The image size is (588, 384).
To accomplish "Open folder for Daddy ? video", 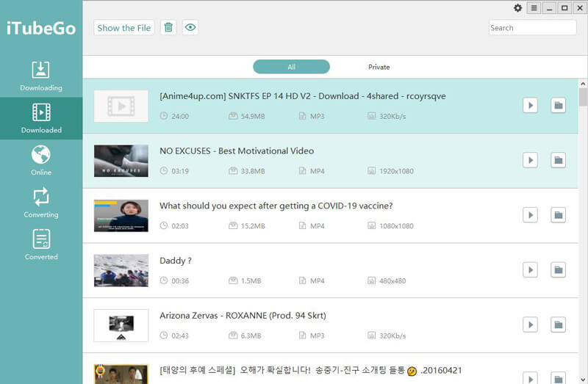I will point(558,269).
